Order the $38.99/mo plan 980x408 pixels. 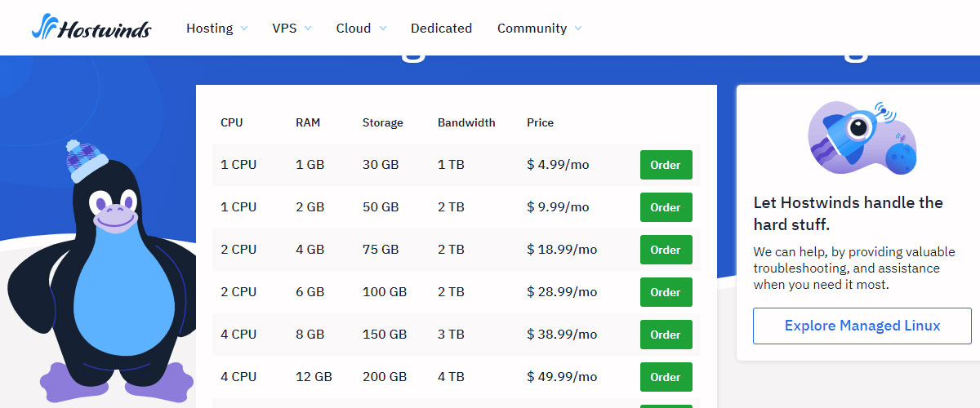(666, 335)
